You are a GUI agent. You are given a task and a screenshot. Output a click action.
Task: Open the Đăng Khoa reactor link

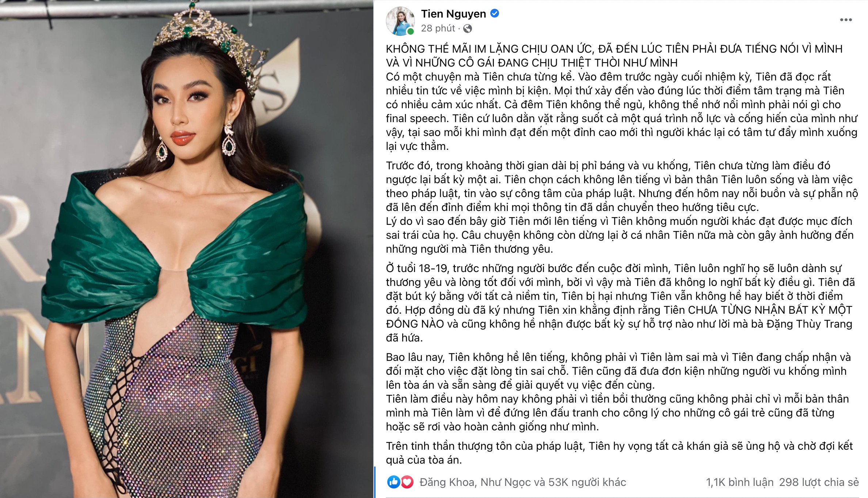click(448, 482)
